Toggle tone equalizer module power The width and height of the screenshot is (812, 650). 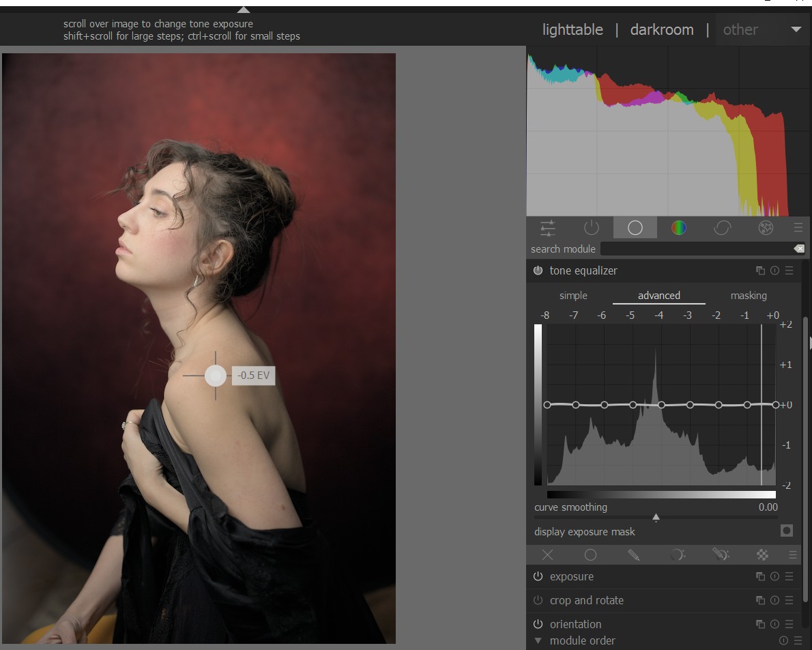(x=538, y=270)
